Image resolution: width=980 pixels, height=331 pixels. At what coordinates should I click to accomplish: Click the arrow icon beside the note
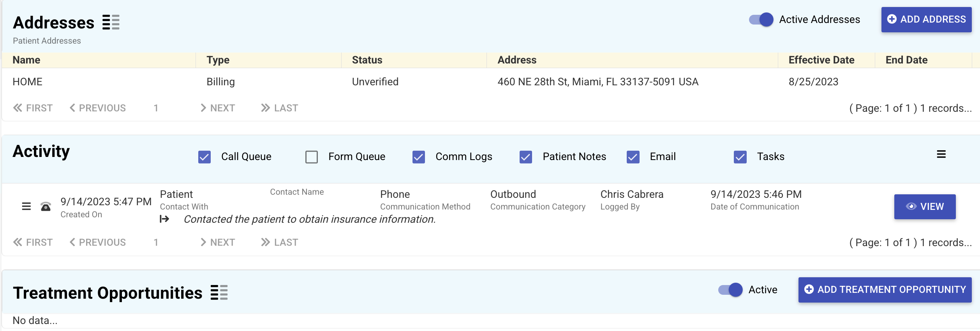pyautogui.click(x=164, y=219)
